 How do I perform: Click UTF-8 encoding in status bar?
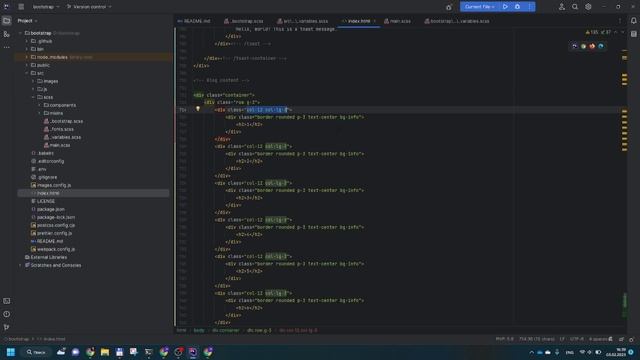(577, 339)
